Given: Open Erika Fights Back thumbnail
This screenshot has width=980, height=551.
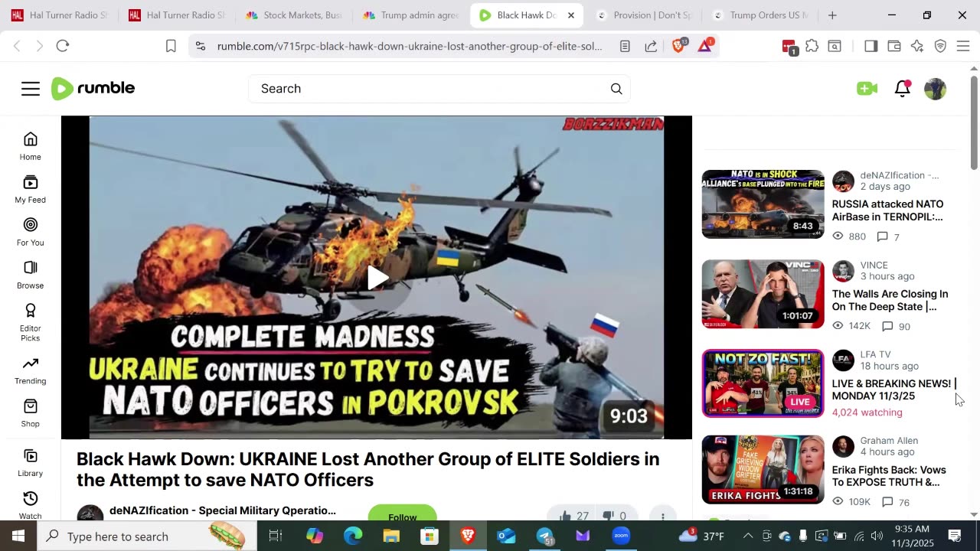Looking at the screenshot, I should click(x=763, y=470).
